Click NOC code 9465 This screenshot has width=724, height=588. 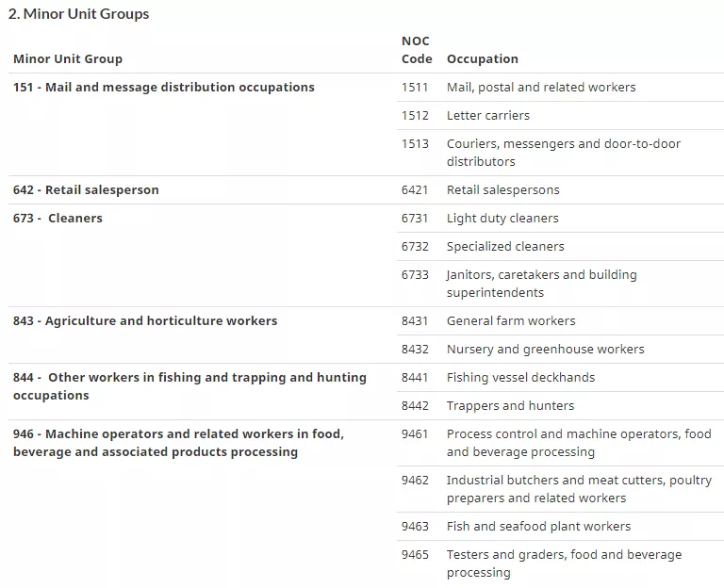click(415, 554)
